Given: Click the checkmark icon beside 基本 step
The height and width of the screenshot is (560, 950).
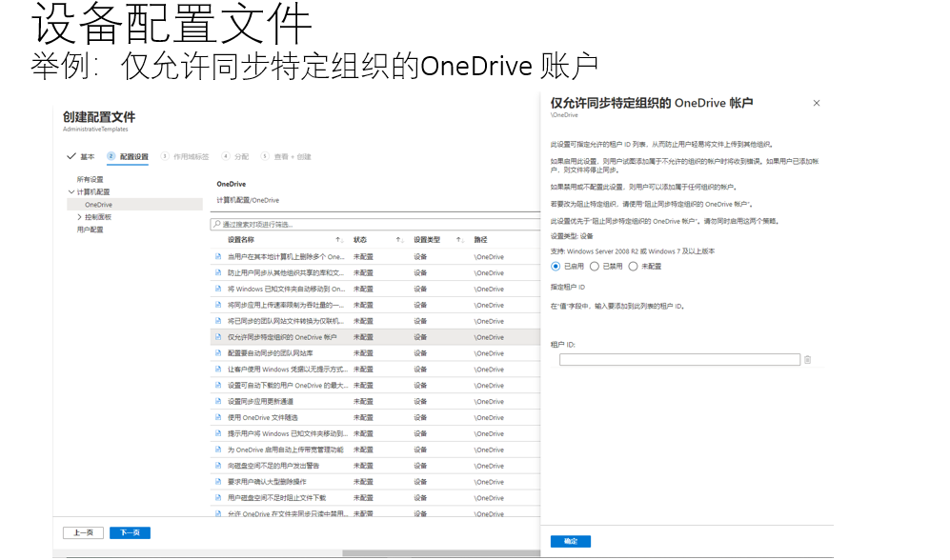Looking at the screenshot, I should click(x=71, y=156).
